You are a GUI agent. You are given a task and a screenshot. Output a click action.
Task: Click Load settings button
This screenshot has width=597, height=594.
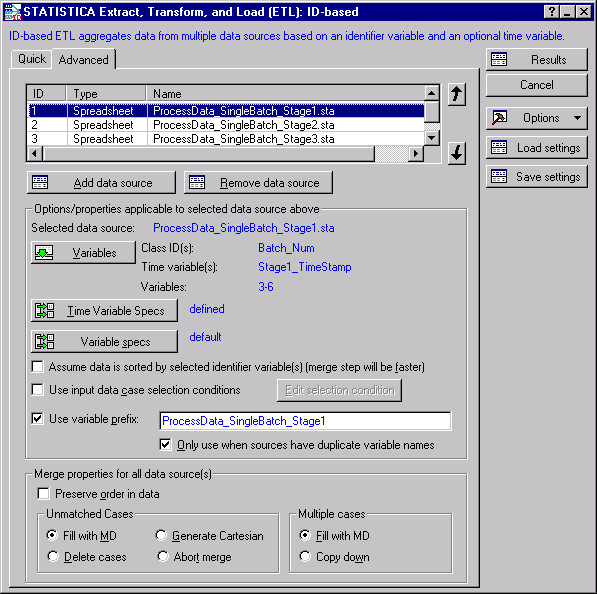coord(536,148)
